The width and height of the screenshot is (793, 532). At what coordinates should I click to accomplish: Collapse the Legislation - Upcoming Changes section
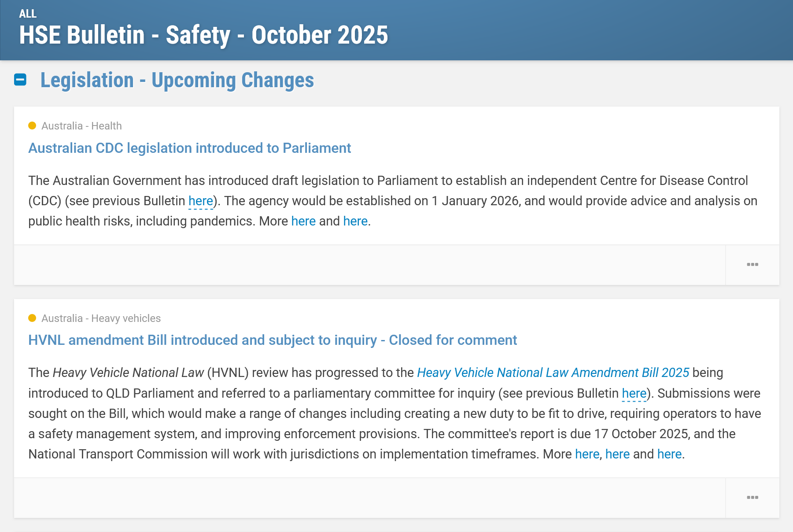pyautogui.click(x=20, y=80)
